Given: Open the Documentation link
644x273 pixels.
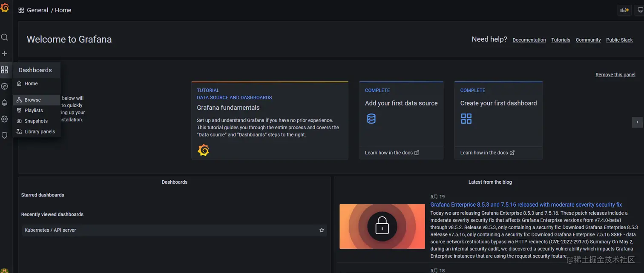Looking at the screenshot, I should 529,40.
